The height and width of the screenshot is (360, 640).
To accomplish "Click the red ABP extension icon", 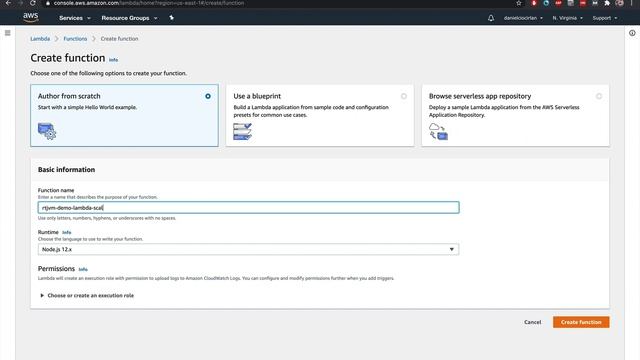I will (x=558, y=3).
